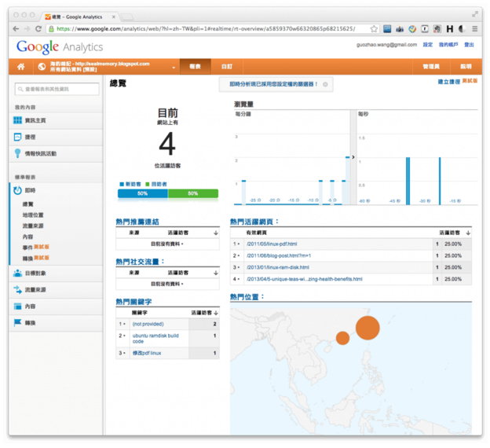Click the browser back arrow
This screenshot has height=448, width=490.
(16, 29)
